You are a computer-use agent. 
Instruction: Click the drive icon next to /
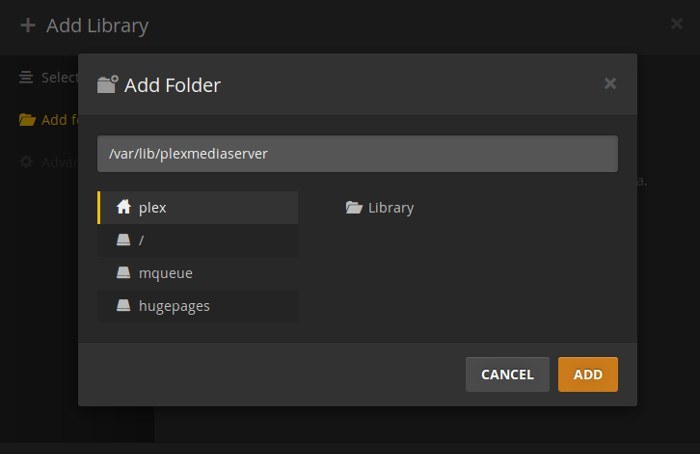123,240
